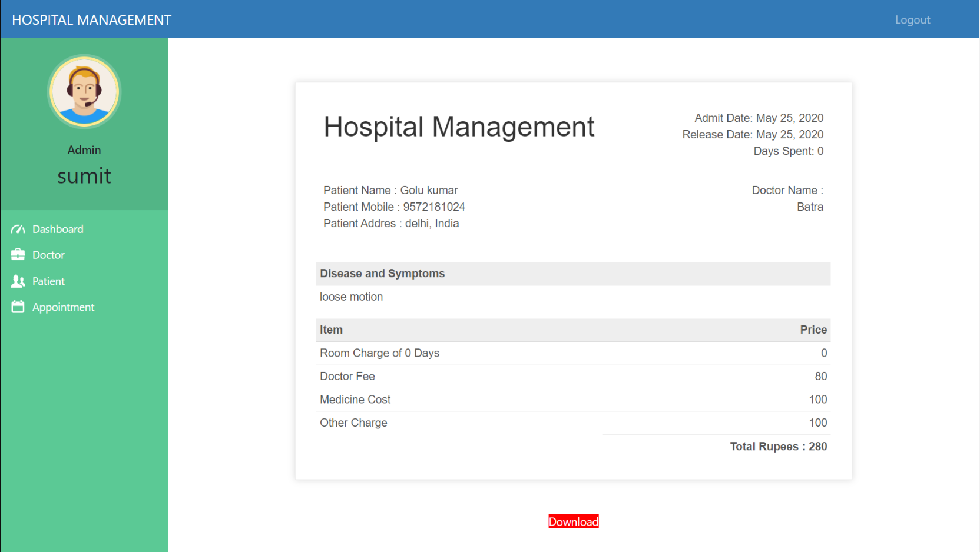Click the 'Price' column header
980x552 pixels.
813,330
